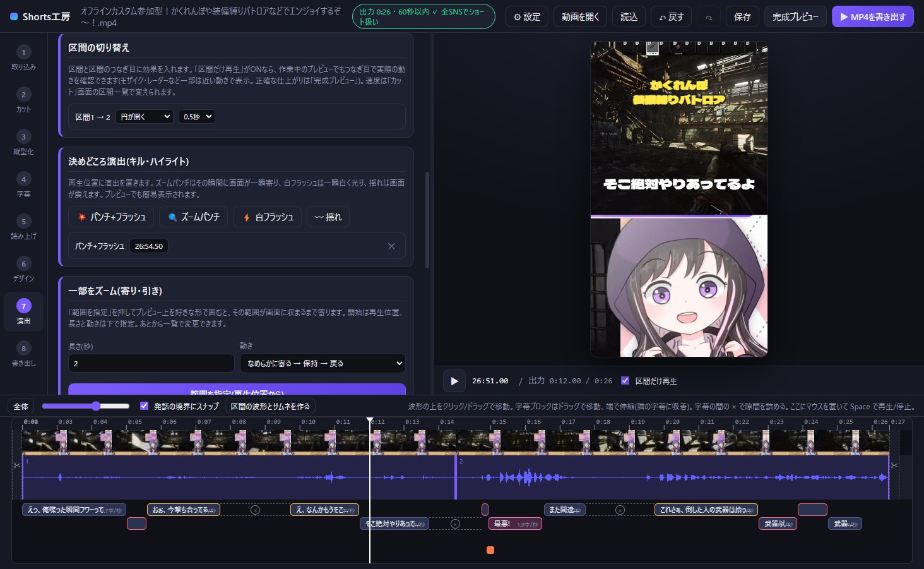924x569 pixels.
Task: Select subtitle block えっ、俺喋った瞬間フワーって
Action: pos(74,510)
